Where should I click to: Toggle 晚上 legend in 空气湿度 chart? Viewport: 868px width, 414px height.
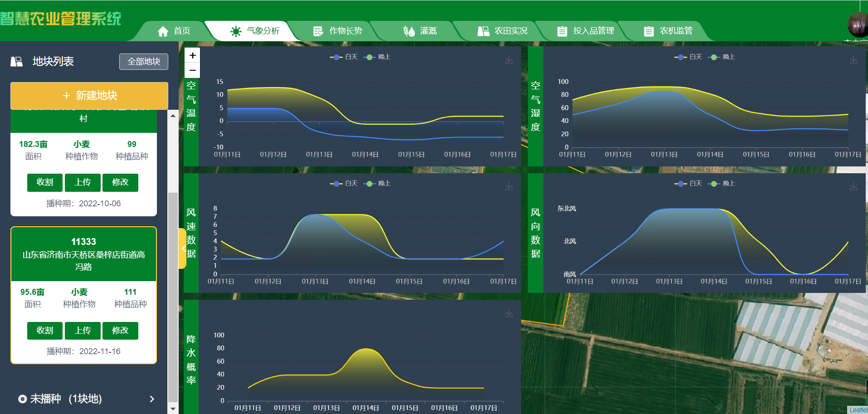pos(722,57)
